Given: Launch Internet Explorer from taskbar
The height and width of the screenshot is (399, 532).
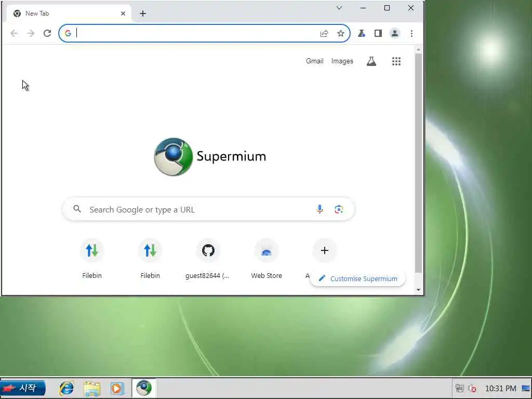Looking at the screenshot, I should [66, 388].
